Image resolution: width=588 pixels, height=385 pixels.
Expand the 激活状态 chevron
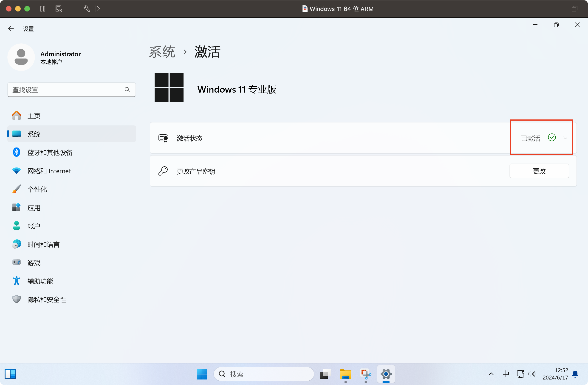[565, 138]
